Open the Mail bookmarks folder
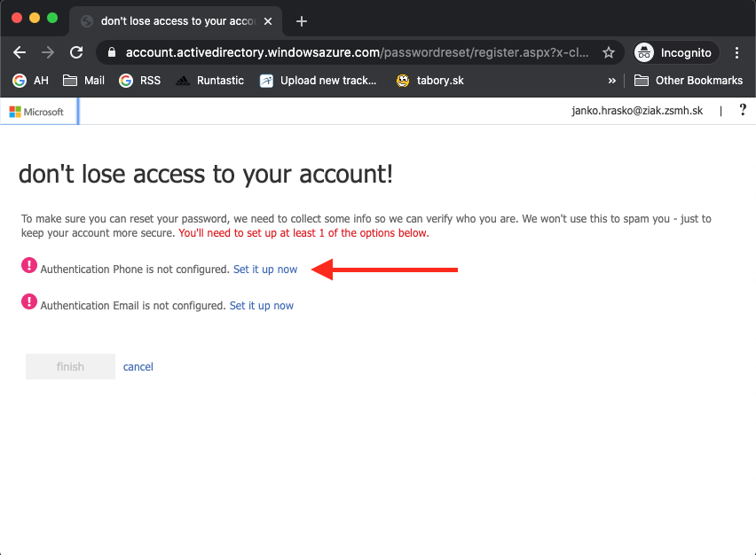 click(x=83, y=81)
